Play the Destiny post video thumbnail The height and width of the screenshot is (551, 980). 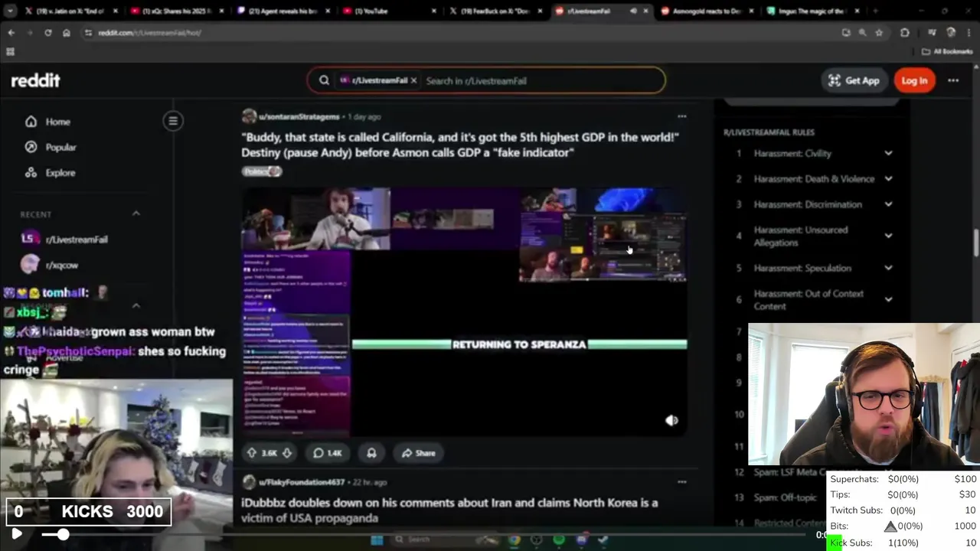coord(464,312)
